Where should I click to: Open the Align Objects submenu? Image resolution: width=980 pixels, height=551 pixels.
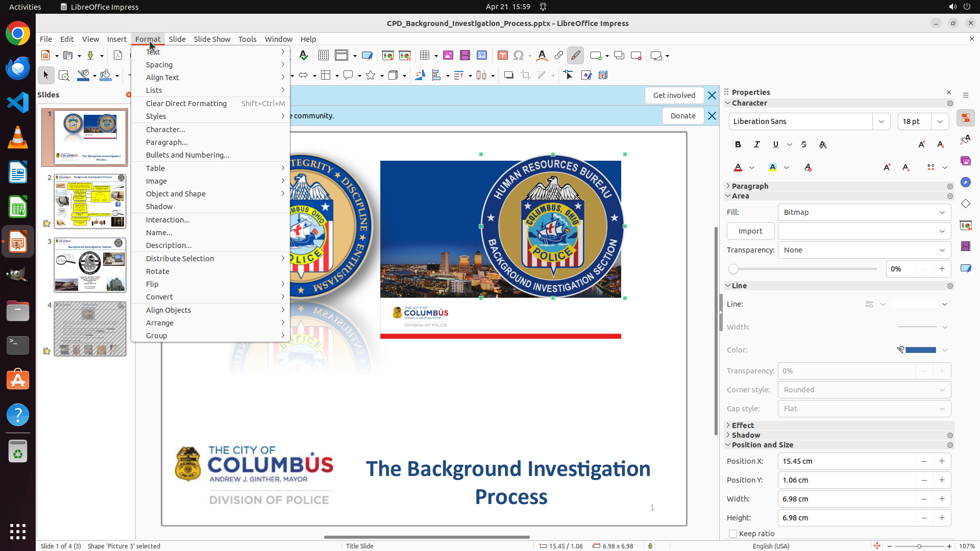click(x=168, y=310)
